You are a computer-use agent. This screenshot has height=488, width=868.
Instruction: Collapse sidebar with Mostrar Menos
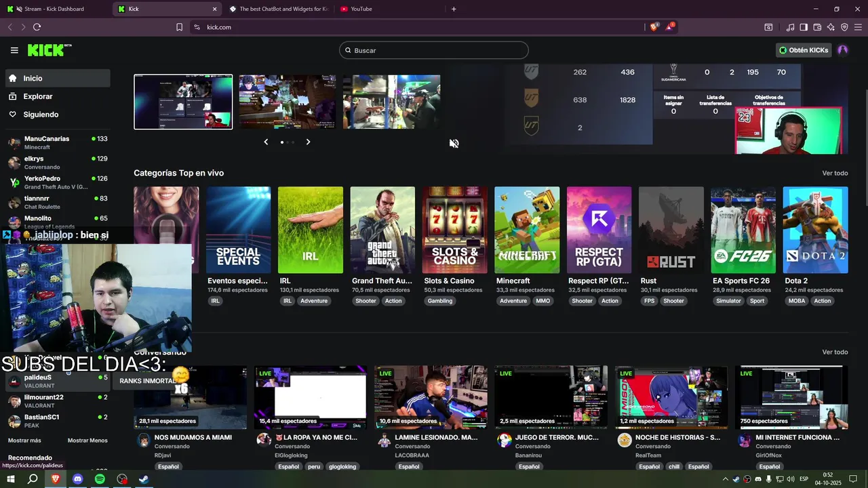(87, 441)
